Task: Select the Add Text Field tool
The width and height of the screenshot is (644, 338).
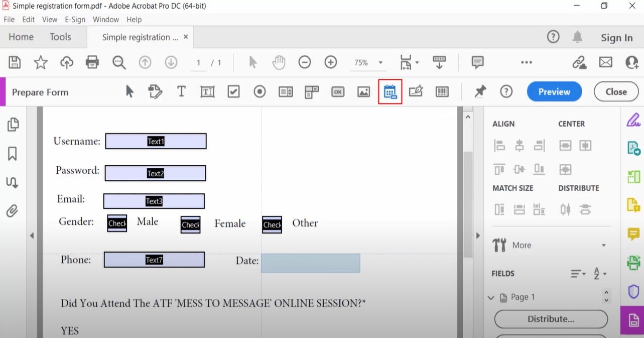Action: (207, 91)
